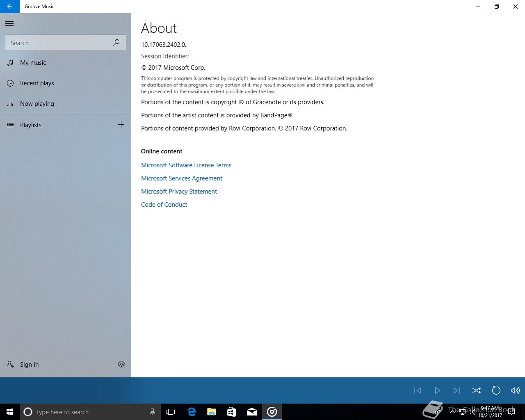Toggle shuffle playback
The height and width of the screenshot is (420, 525).
click(x=476, y=390)
